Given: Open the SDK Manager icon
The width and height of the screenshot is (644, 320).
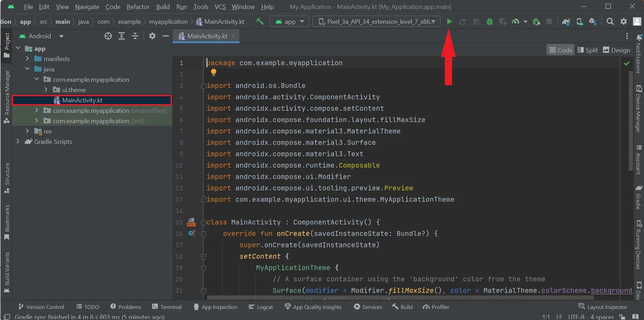Looking at the screenshot, I should coord(593,21).
